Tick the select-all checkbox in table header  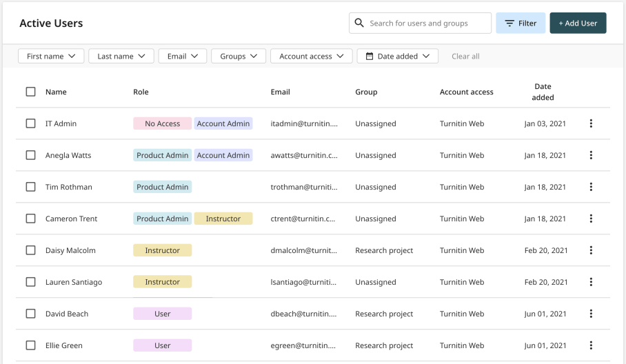point(30,92)
